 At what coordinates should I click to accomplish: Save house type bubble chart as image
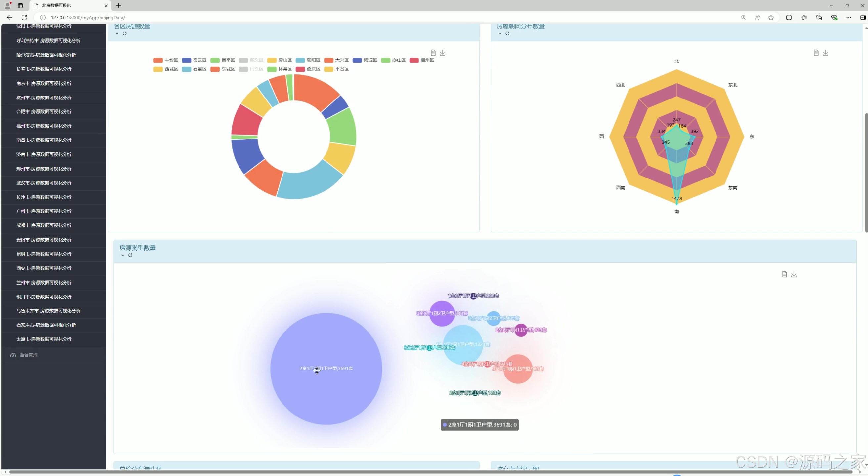794,274
